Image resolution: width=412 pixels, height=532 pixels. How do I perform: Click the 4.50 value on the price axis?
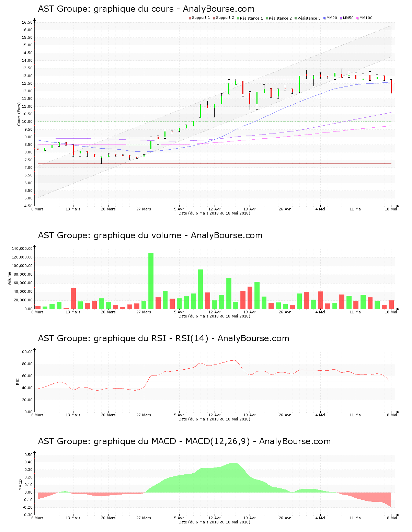[28, 206]
